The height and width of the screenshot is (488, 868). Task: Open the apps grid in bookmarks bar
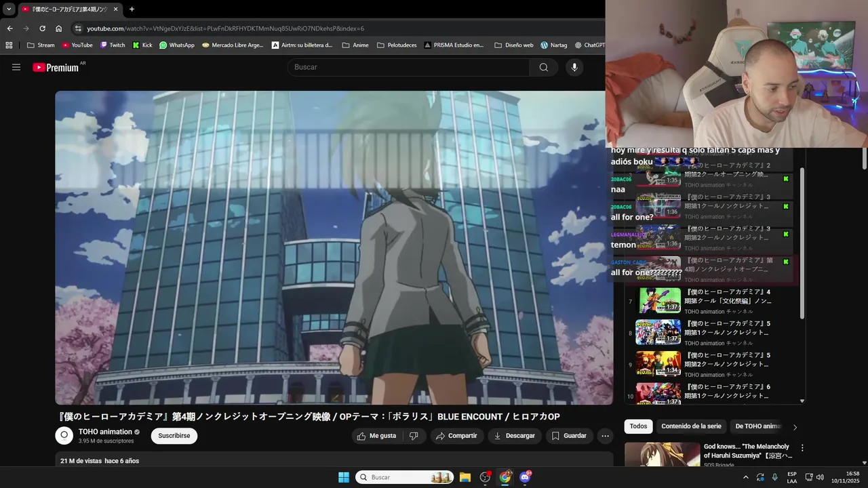click(9, 45)
